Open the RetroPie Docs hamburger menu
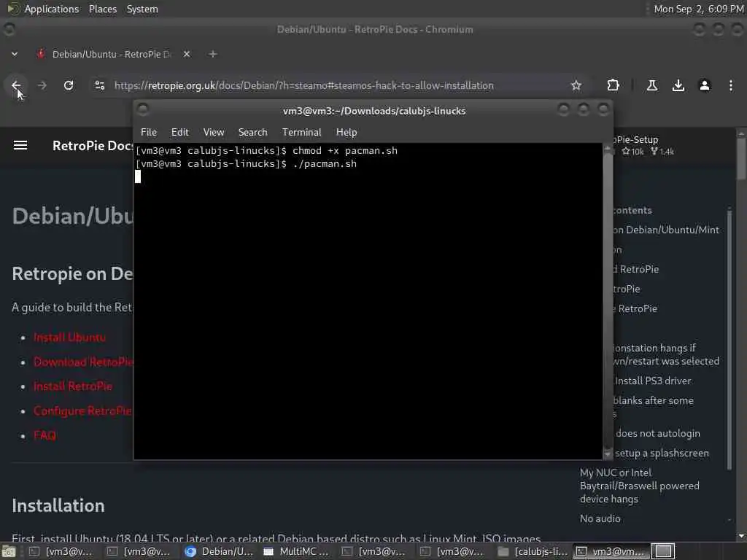Image resolution: width=747 pixels, height=560 pixels. tap(20, 145)
